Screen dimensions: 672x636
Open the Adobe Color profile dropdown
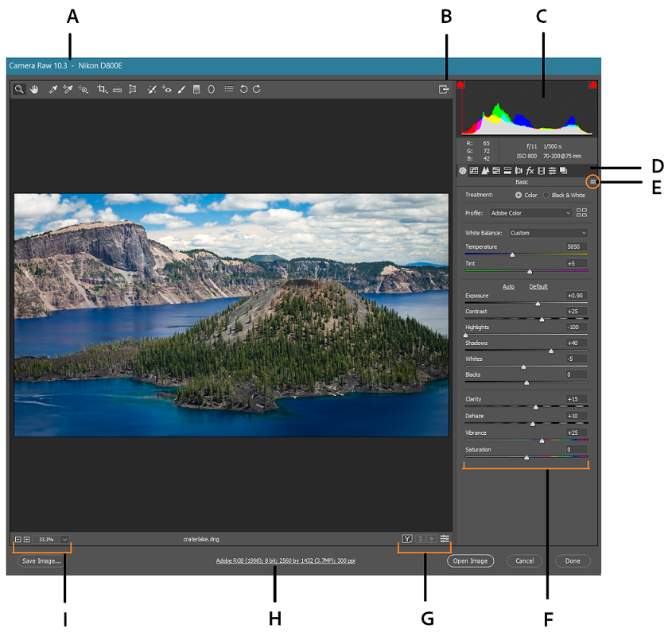tap(530, 213)
